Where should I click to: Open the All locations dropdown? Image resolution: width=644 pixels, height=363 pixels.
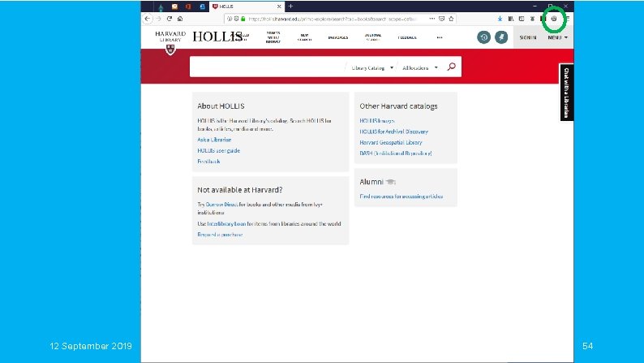(420, 68)
